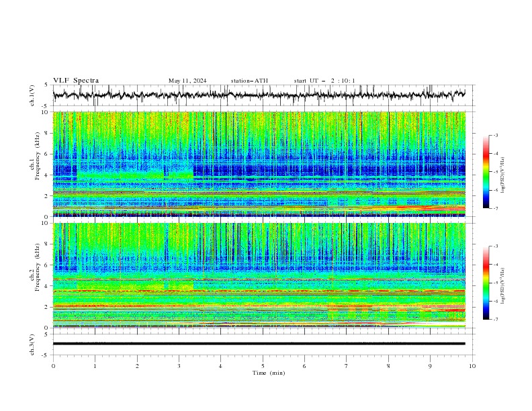This screenshot has height=411, width=532.
Task: Click time axis tick label "8"
Action: click(388, 366)
